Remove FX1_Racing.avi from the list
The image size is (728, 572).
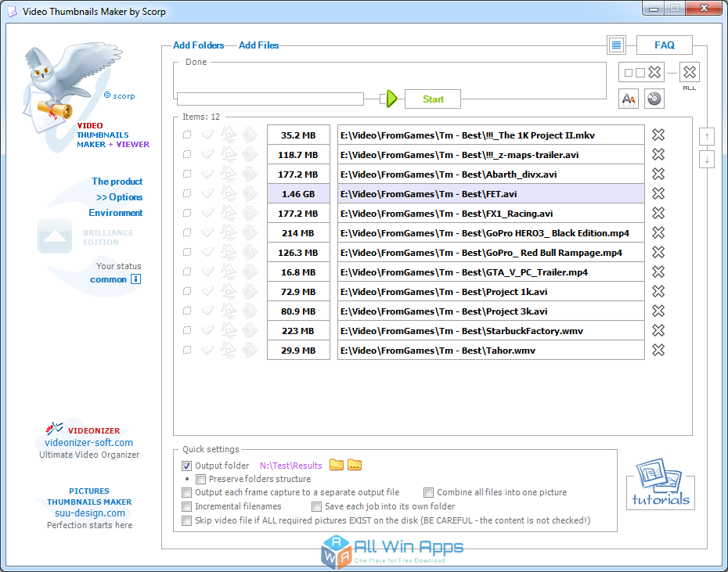tap(658, 213)
